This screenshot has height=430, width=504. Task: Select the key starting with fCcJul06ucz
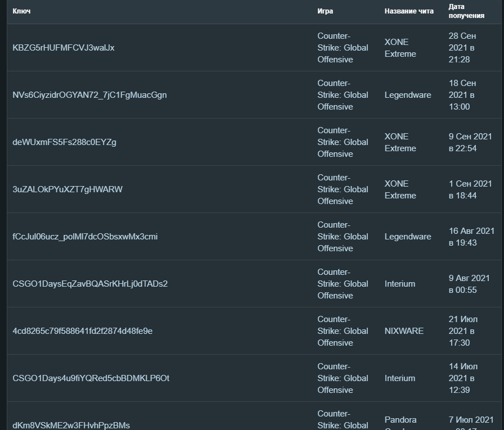85,237
